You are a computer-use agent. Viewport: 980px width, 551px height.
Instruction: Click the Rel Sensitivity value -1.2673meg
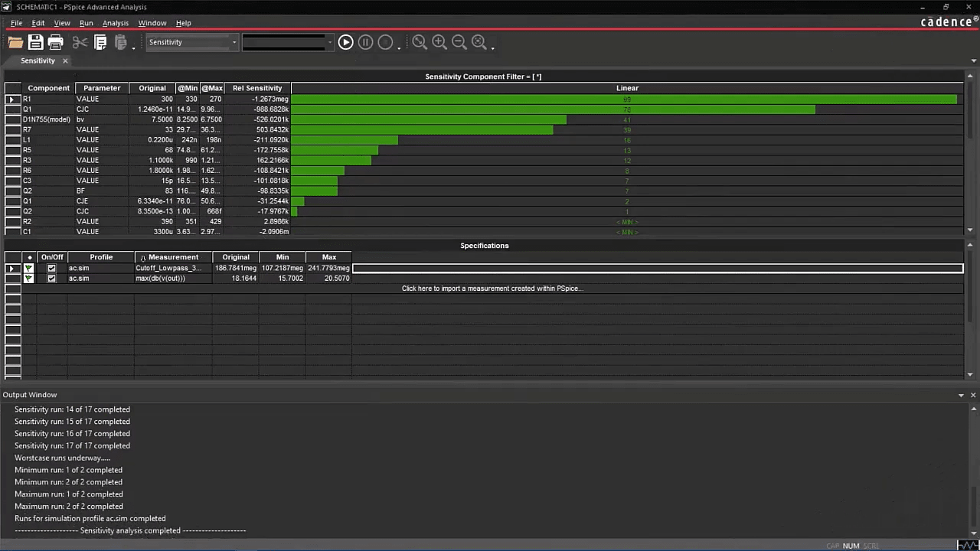(x=270, y=99)
